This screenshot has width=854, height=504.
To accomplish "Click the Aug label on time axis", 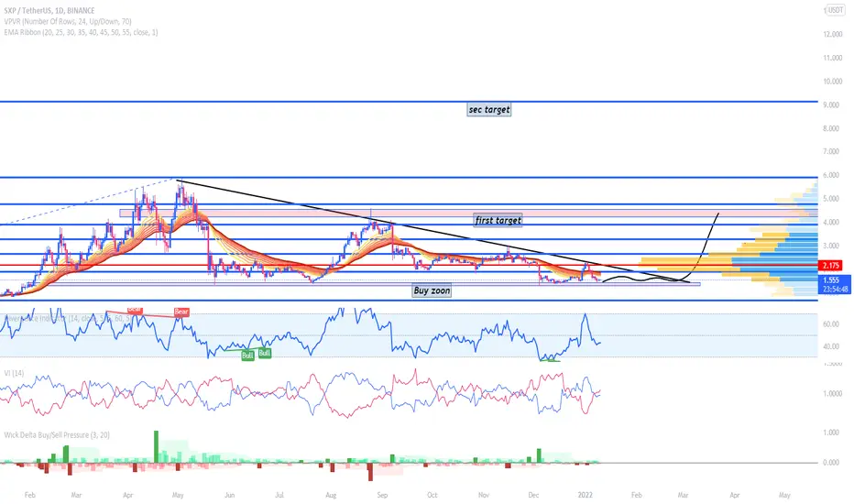I will click(x=331, y=495).
